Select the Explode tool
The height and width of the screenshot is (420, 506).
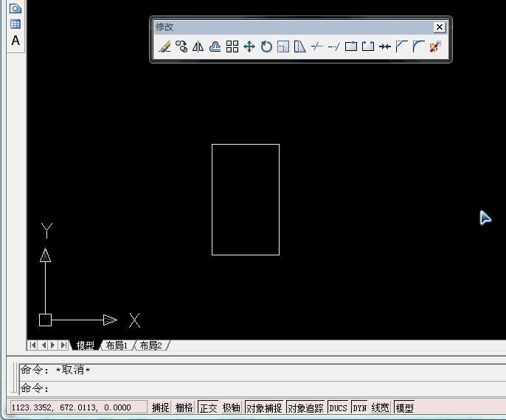click(435, 47)
